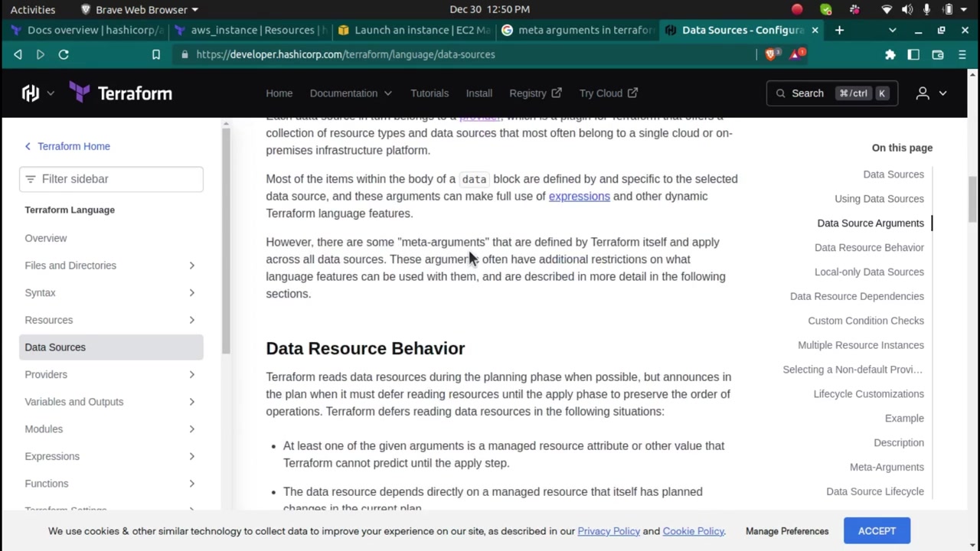Screen dimensions: 980x551
Task: Jump to Lifecycle Customizations section
Action: click(x=868, y=394)
